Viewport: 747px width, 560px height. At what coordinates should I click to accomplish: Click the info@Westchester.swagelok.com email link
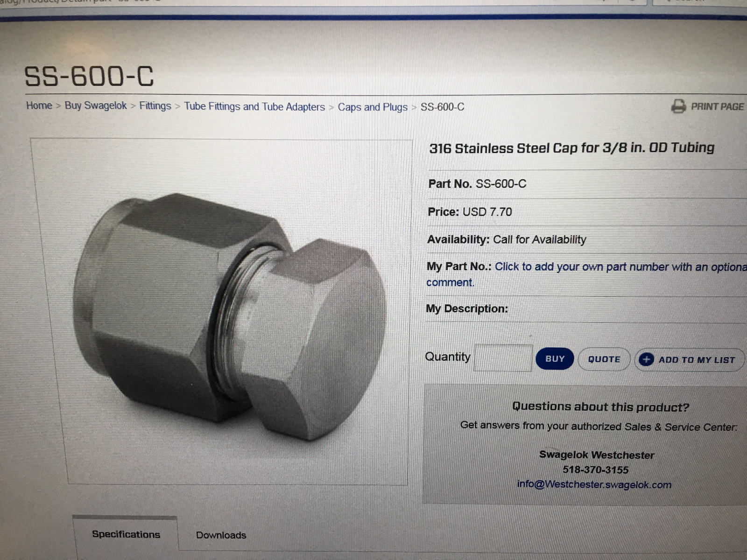click(x=594, y=484)
